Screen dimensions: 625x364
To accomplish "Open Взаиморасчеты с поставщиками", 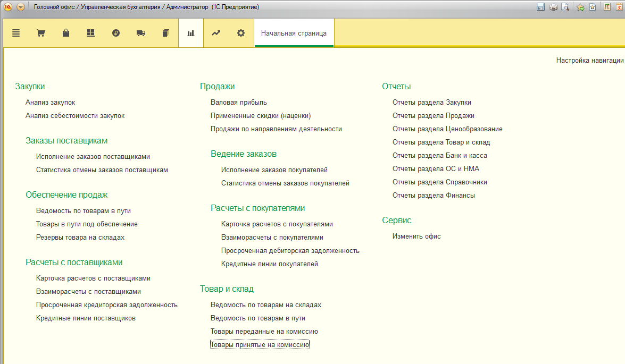I will pos(88,291).
